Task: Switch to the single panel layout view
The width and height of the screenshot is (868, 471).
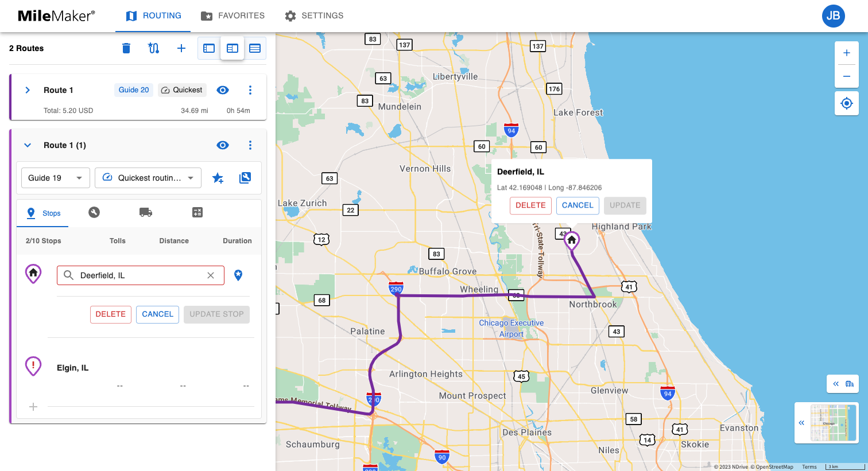Action: (x=209, y=48)
